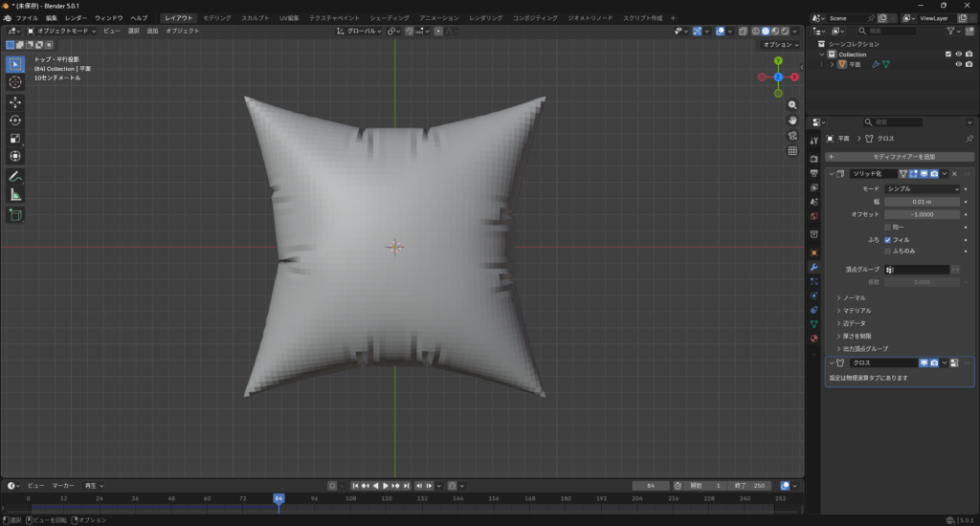Activate the Scale tool
This screenshot has width=980, height=526.
point(15,139)
